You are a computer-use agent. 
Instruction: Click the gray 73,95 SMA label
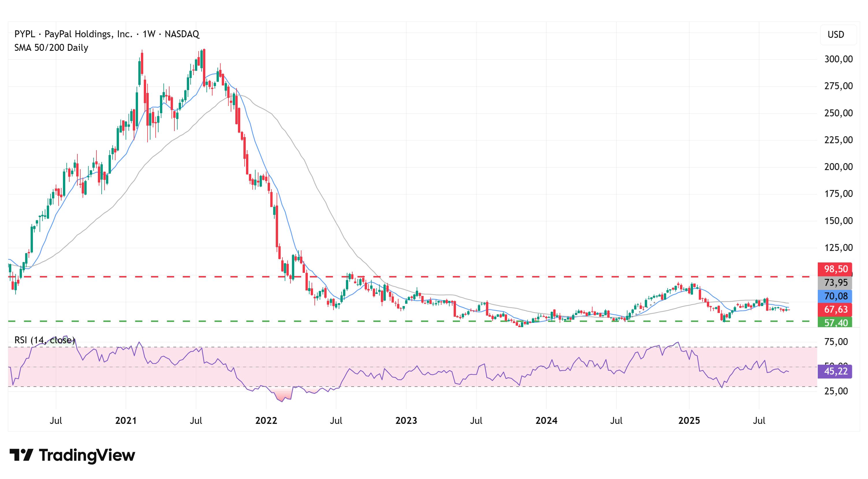835,282
